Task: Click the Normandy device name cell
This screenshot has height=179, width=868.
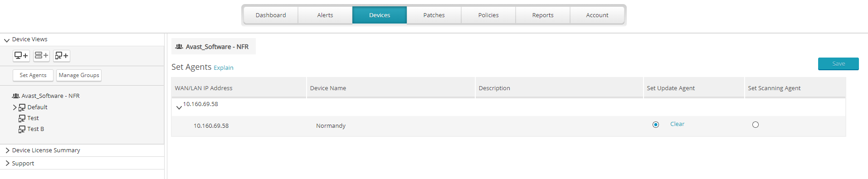Action: (331, 126)
